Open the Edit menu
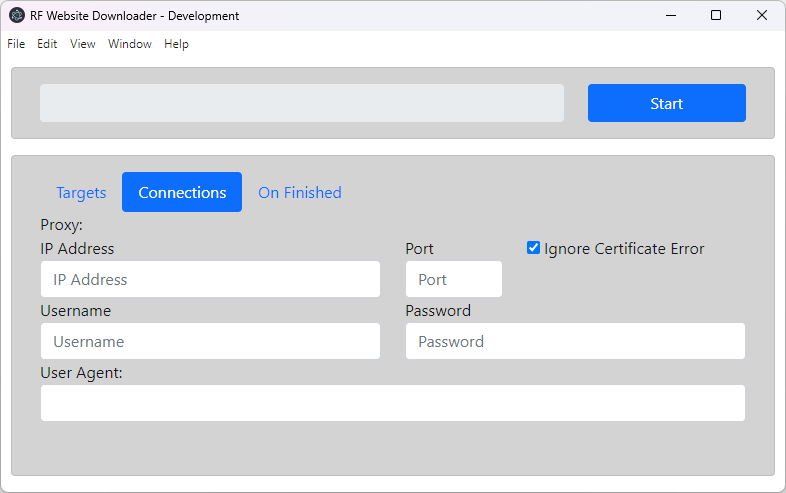Image resolution: width=786 pixels, height=493 pixels. coord(47,44)
